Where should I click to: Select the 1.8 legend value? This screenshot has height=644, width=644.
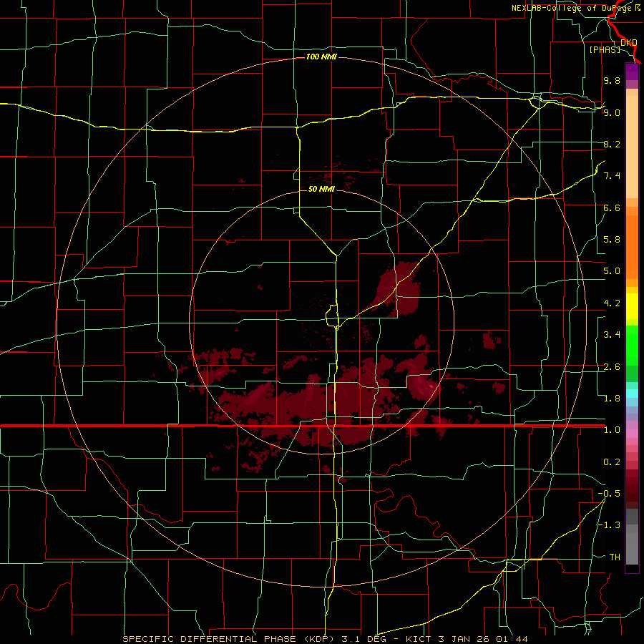point(612,399)
